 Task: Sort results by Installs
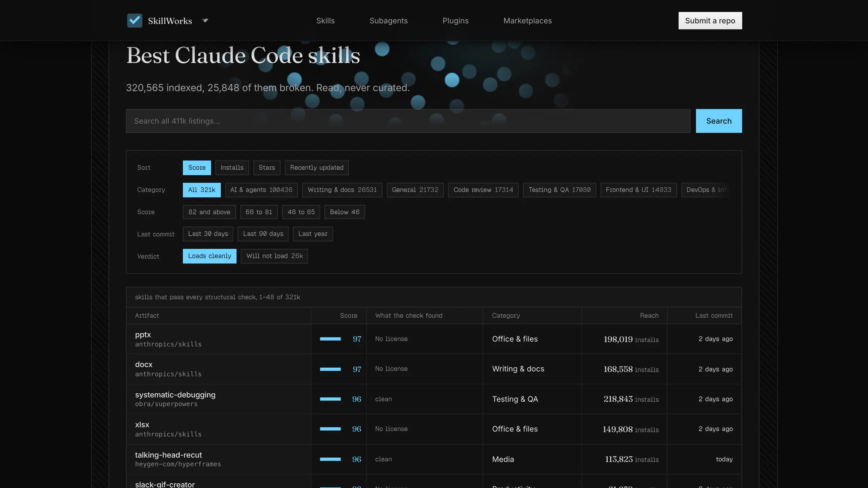coord(232,168)
